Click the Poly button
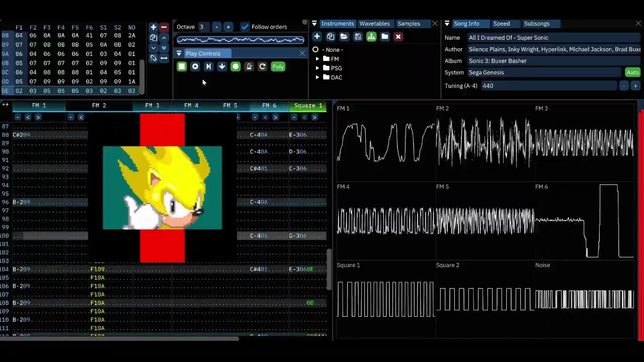 [x=278, y=66]
